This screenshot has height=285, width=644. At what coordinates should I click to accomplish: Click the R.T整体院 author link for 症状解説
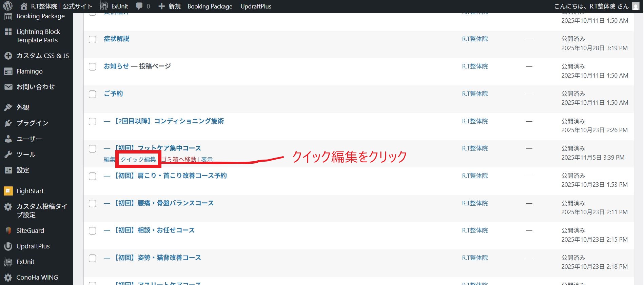[x=474, y=39]
